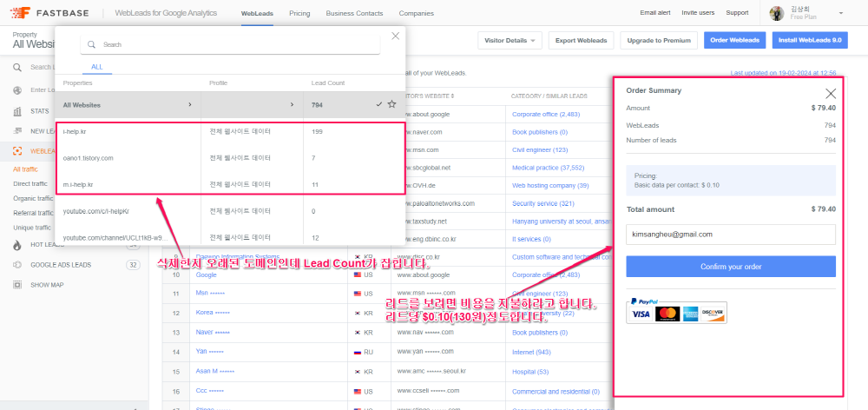Click the Visa card icon

641,314
